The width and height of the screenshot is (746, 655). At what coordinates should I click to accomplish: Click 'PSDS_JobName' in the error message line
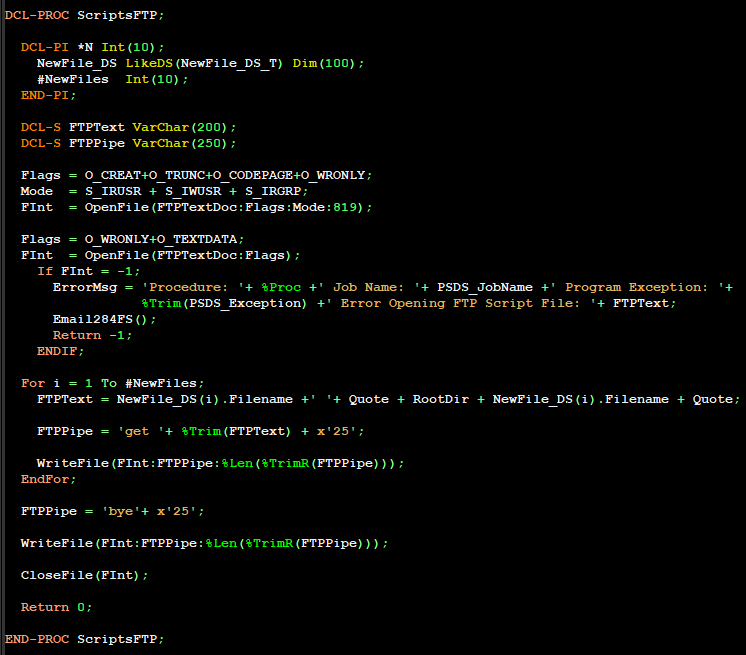click(x=485, y=287)
